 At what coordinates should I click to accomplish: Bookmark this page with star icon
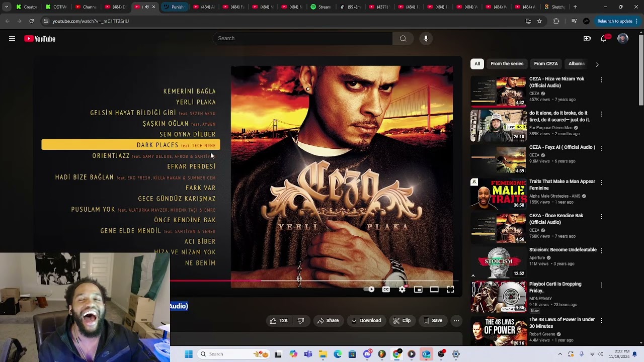[539, 21]
